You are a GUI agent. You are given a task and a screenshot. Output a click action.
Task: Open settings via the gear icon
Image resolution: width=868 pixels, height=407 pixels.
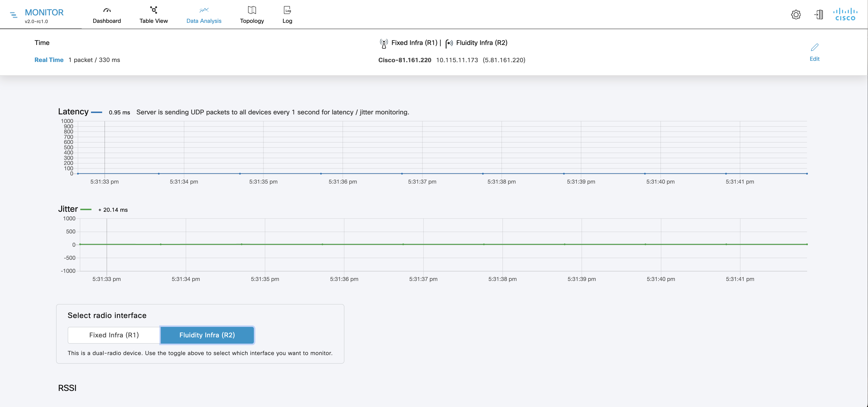click(796, 14)
